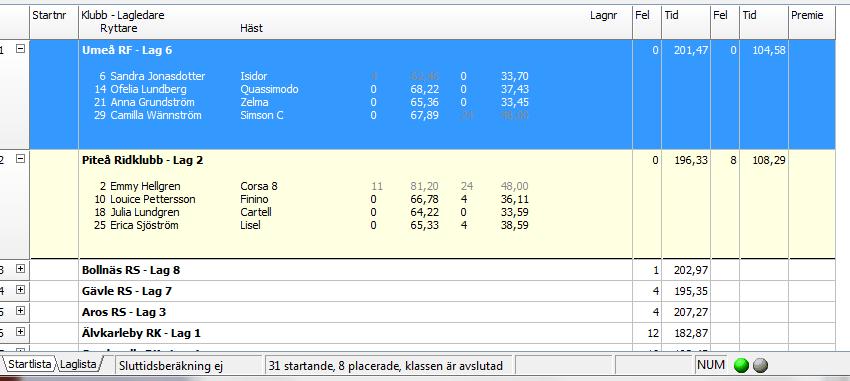Click the Klubb - Lagledare column header
Viewport: 850px width, 381px height.
coord(123,15)
